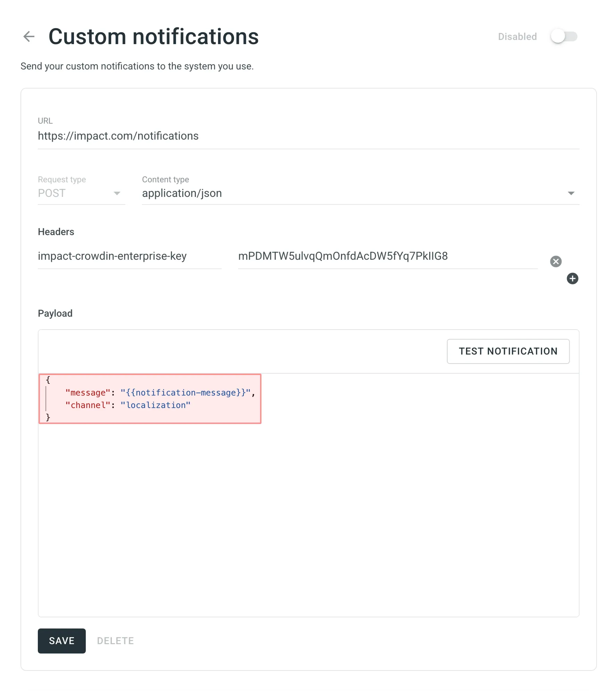Click the Content type dropdown arrow
The height and width of the screenshot is (691, 616).
click(x=571, y=193)
